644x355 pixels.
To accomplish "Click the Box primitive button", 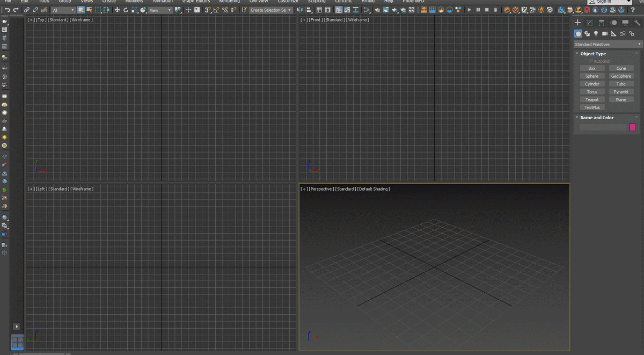I will [x=592, y=68].
